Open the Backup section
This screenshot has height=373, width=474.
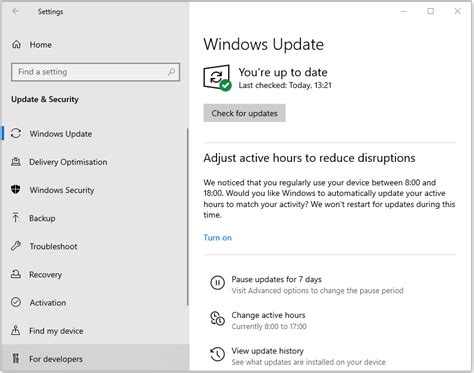[x=94, y=218]
